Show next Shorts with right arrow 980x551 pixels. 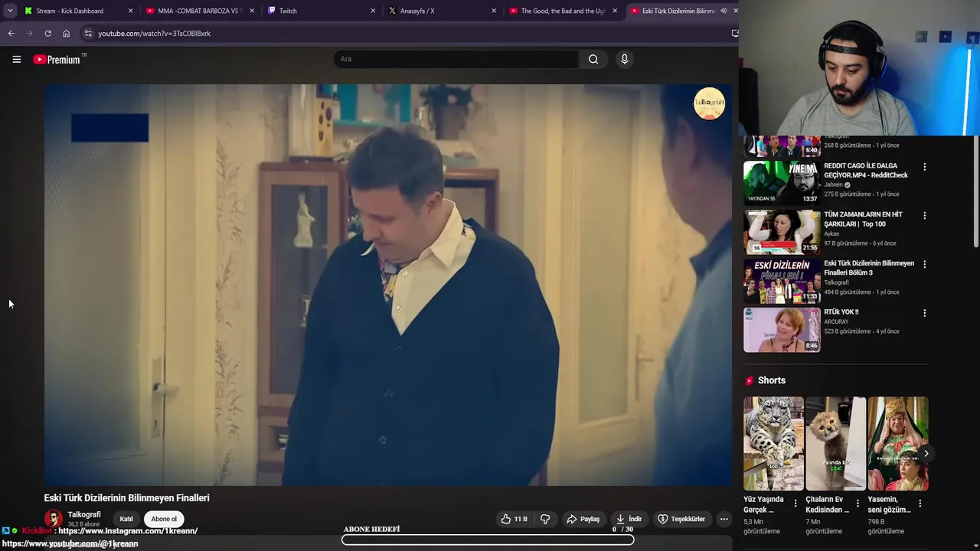(926, 454)
